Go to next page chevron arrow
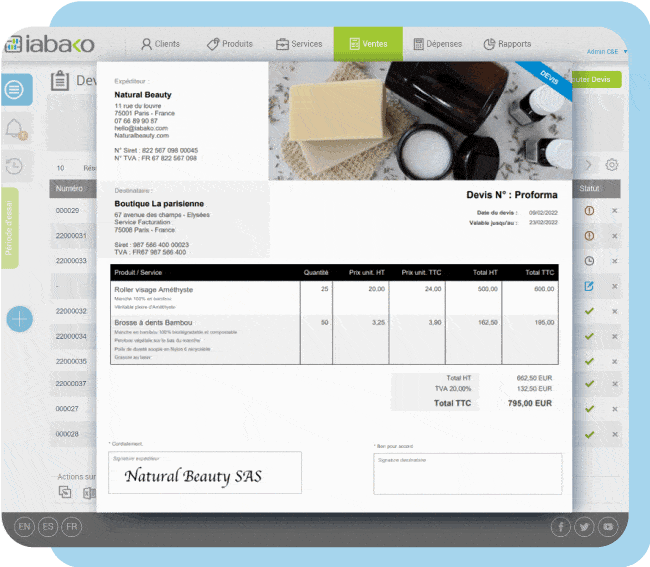The height and width of the screenshot is (567, 650). [x=588, y=165]
